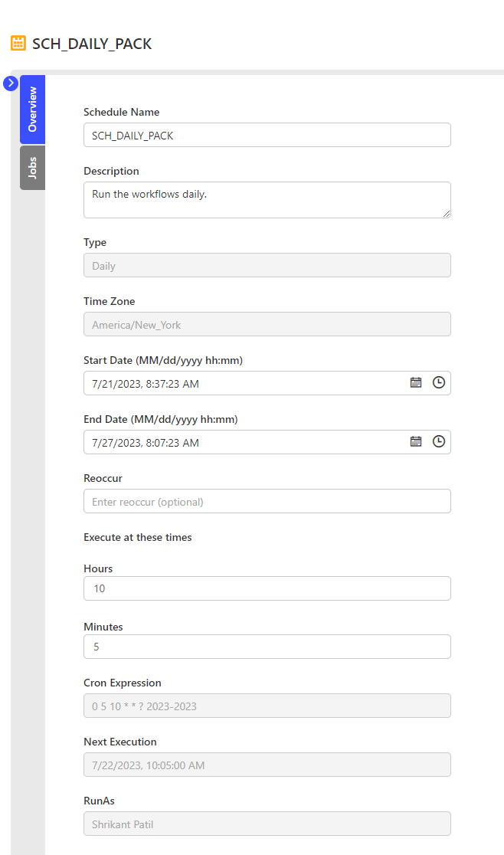504x855 pixels.
Task: Switch to the Jobs tab
Action: click(32, 168)
